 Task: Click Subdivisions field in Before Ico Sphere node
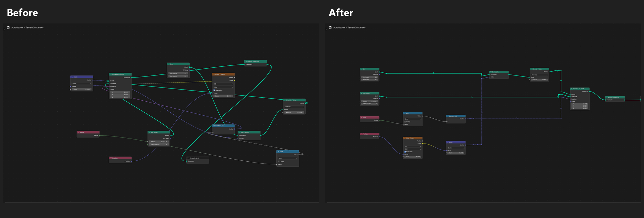tap(159, 144)
